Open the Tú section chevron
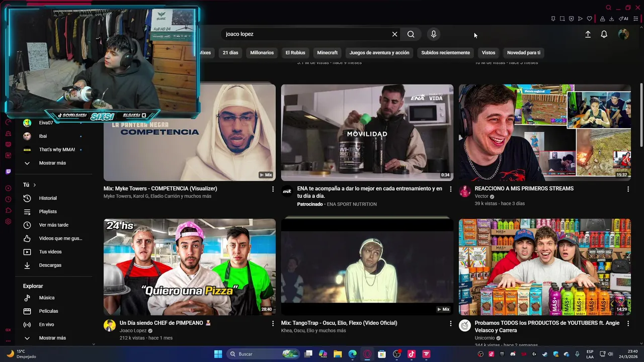The image size is (644, 362). (x=34, y=185)
